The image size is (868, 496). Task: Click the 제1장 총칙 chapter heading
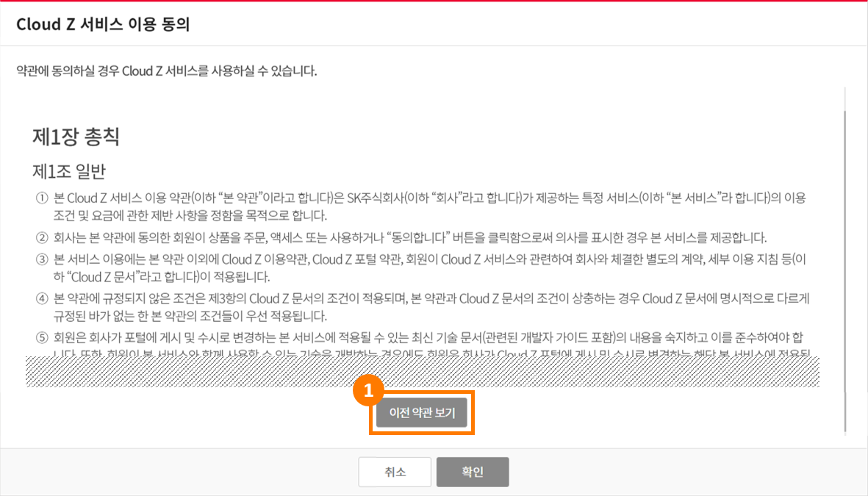(76, 136)
